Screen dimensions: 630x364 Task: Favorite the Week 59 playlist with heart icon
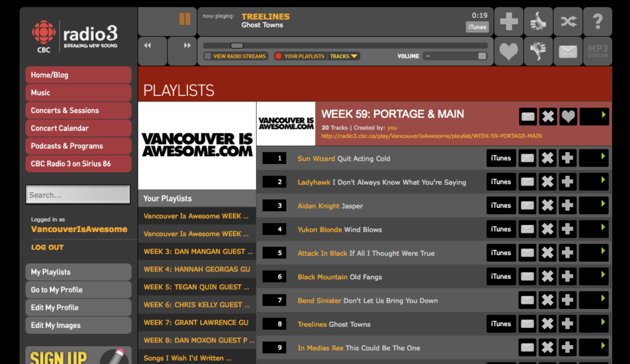pyautogui.click(x=568, y=117)
